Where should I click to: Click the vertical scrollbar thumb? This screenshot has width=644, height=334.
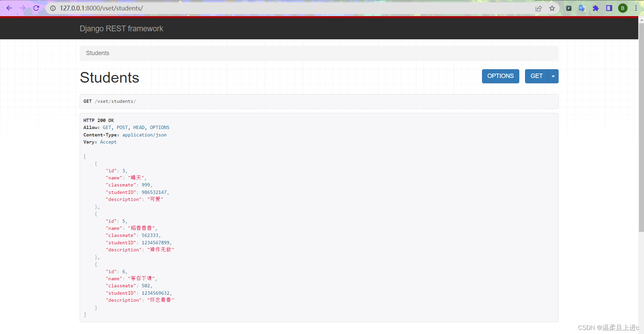click(641, 128)
